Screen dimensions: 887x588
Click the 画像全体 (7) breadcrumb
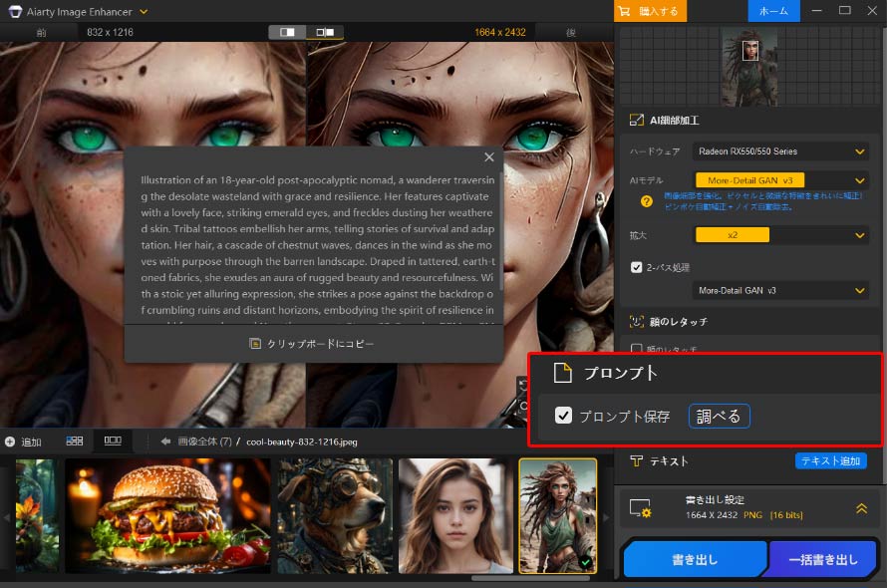click(204, 441)
